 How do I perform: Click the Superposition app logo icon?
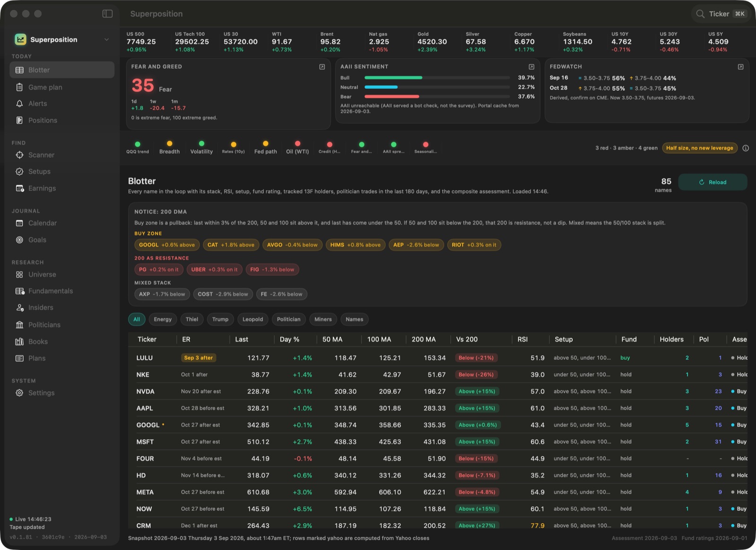[x=20, y=40]
